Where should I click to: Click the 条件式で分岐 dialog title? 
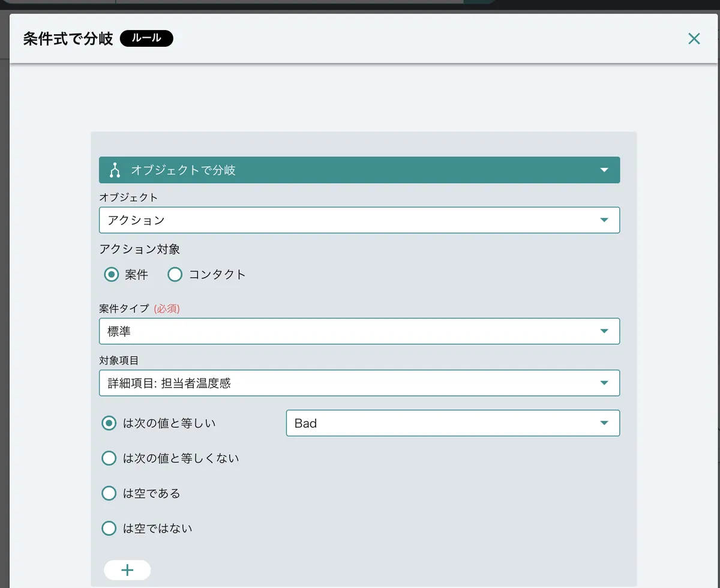click(x=68, y=39)
